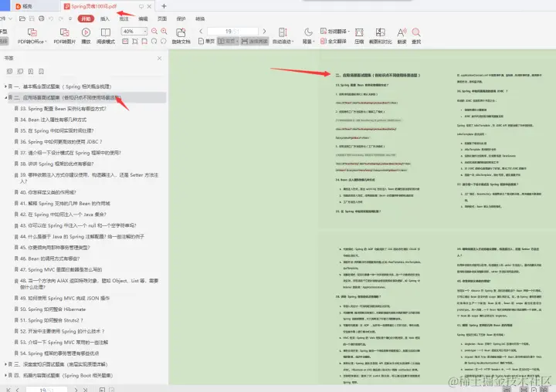The image size is (556, 392).
Task: Switch to 阅读模式 reading mode
Action: 106,36
